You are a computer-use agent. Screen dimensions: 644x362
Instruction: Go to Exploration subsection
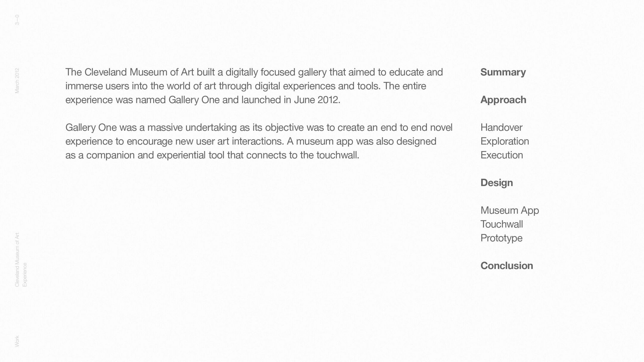coord(504,141)
